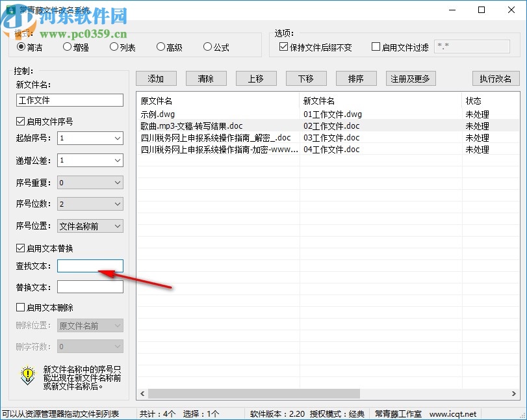527x420 pixels.
Task: Open the 起始序号 dropdown
Action: click(x=119, y=138)
